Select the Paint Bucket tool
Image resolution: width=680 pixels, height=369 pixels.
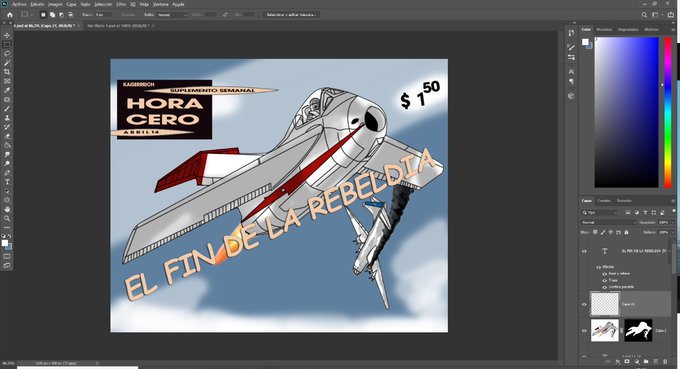(x=7, y=145)
